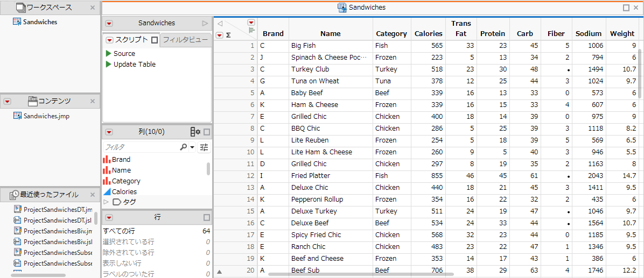The height and width of the screenshot is (278, 644).
Task: Close the ワークスペース panel
Action: click(93, 8)
